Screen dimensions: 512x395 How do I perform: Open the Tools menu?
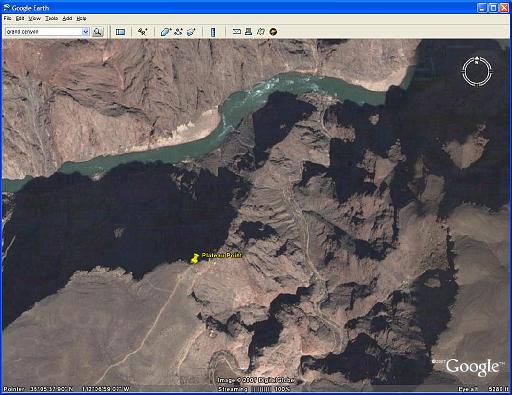(52, 18)
